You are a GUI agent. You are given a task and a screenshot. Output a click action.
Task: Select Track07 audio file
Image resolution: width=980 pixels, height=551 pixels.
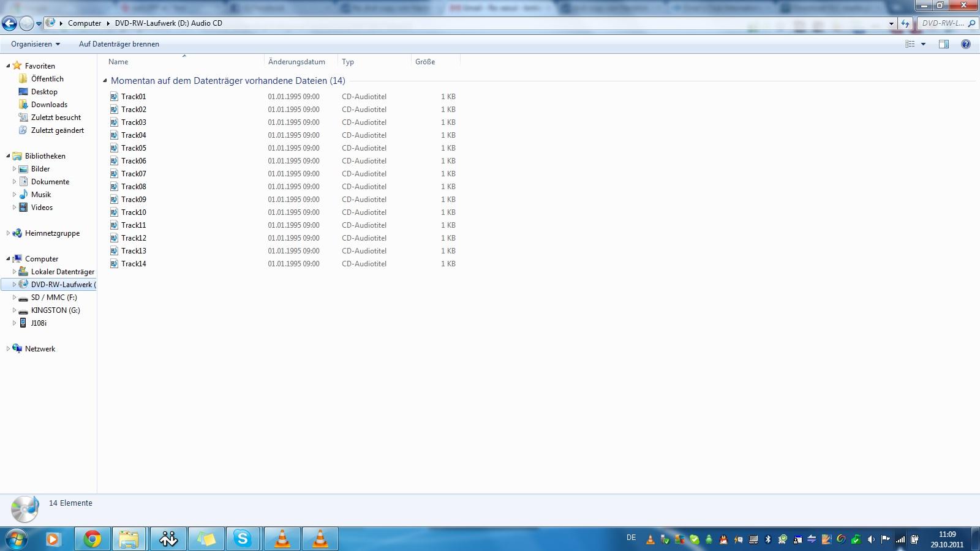(x=134, y=174)
